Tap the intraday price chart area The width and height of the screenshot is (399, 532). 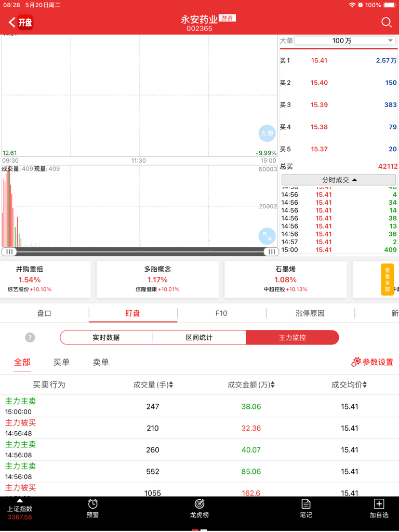pos(139,96)
